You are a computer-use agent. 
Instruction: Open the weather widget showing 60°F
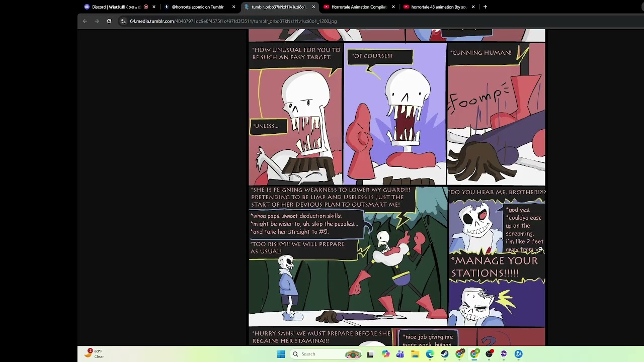tap(94, 354)
